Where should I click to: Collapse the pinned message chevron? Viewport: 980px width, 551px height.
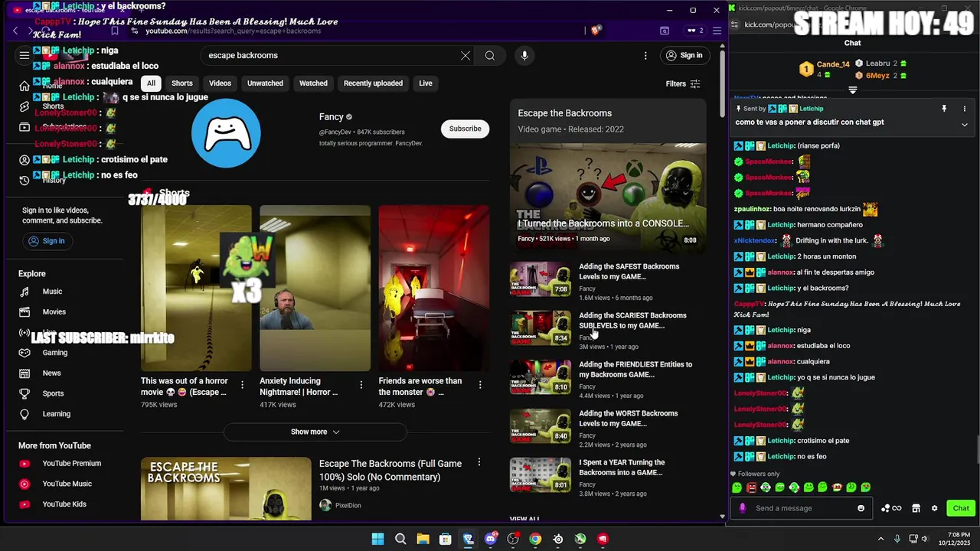[x=965, y=124]
